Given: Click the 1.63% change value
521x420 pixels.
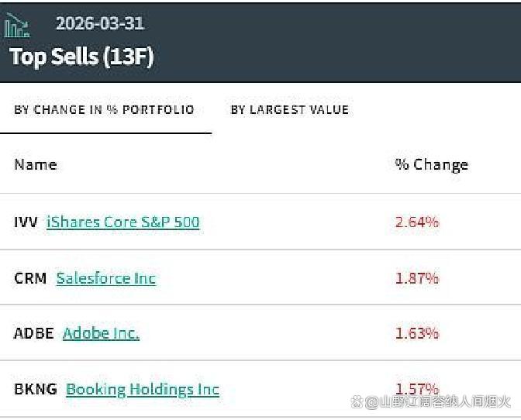Looking at the screenshot, I should click(417, 333).
